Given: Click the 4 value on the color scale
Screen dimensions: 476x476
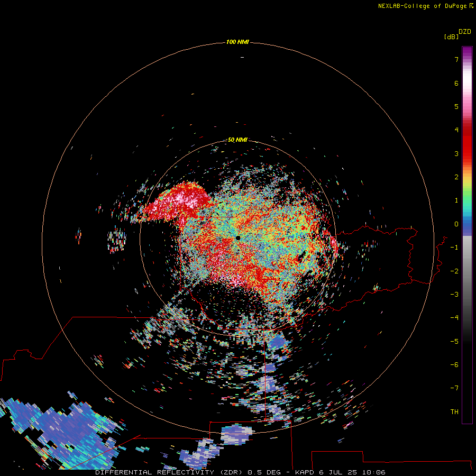Looking at the screenshot, I should (x=456, y=130).
